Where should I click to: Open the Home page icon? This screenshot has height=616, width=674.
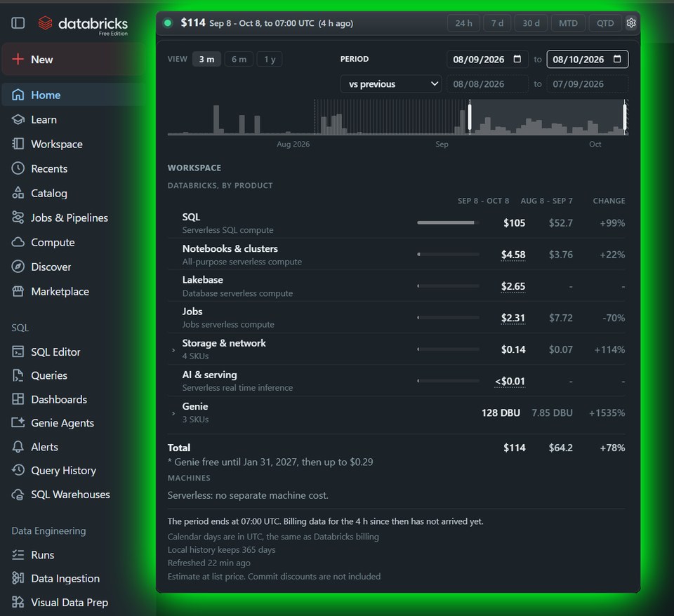coord(18,95)
